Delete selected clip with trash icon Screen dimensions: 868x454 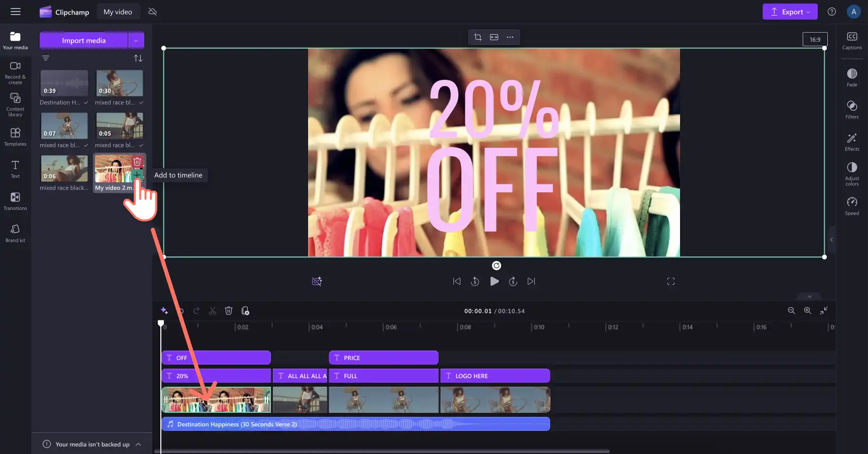(x=229, y=311)
